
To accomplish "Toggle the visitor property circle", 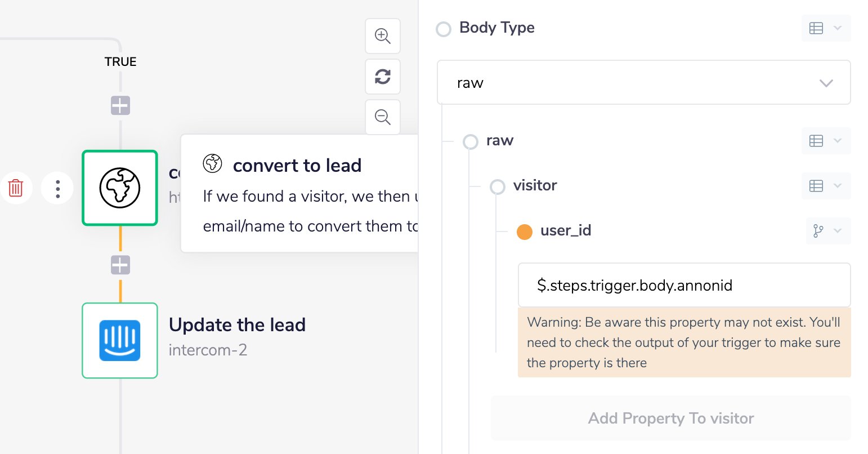I will (x=498, y=186).
